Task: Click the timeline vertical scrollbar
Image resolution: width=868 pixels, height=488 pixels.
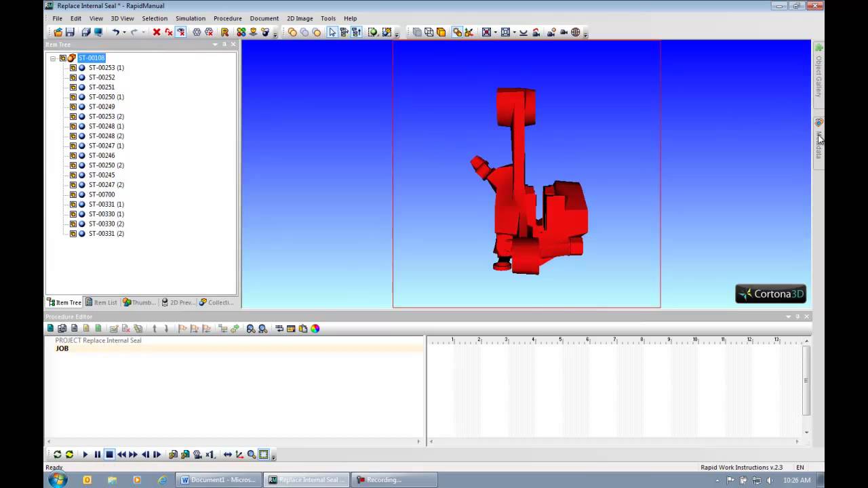Action: point(806,380)
